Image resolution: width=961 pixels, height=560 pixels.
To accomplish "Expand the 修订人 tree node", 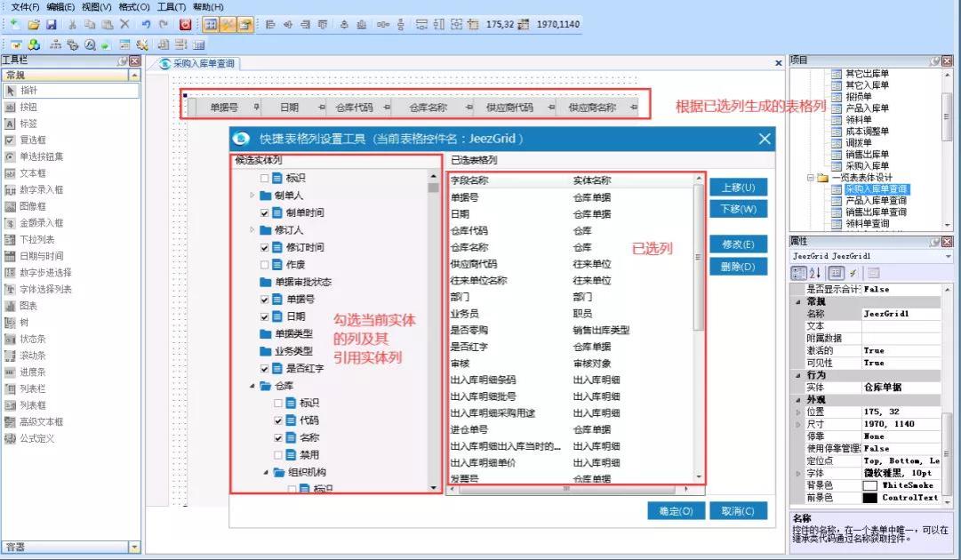I will (x=252, y=230).
